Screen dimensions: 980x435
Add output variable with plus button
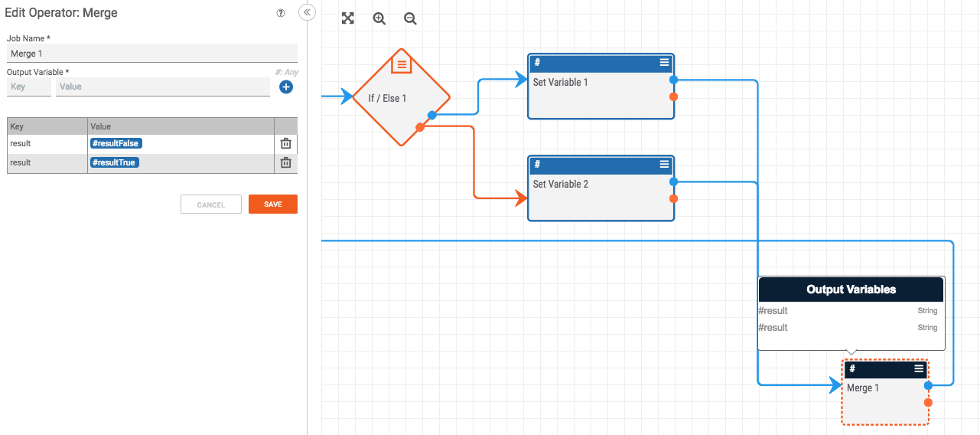click(x=286, y=87)
